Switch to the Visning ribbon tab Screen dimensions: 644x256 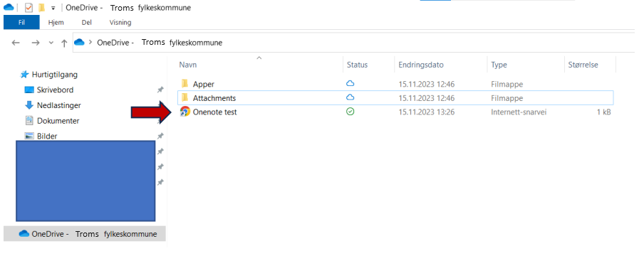pyautogui.click(x=120, y=23)
